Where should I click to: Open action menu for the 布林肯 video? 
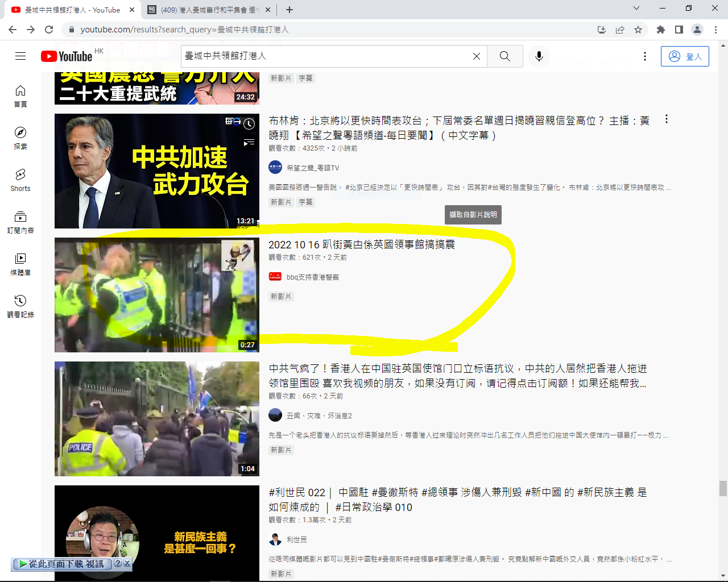coord(666,119)
